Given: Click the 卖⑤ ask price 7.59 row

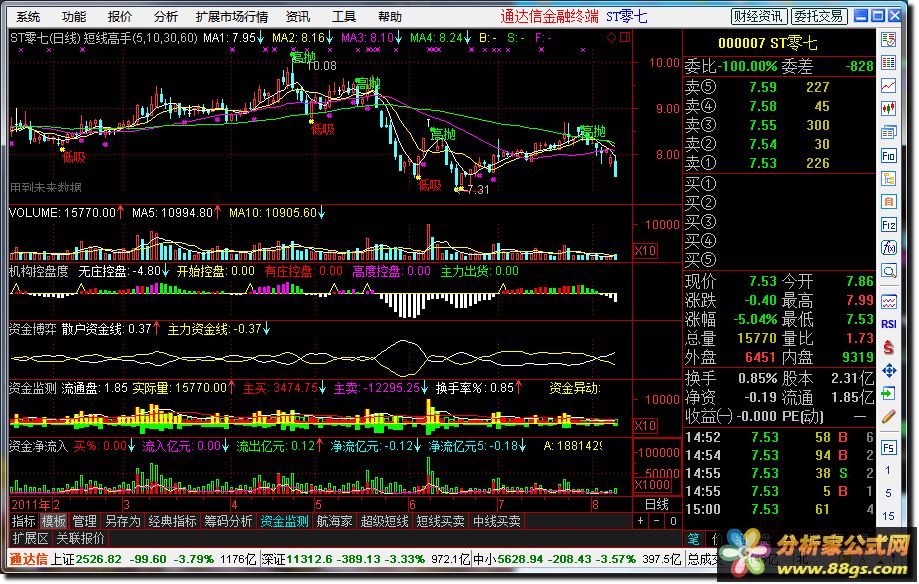Looking at the screenshot, I should pyautogui.click(x=778, y=87).
